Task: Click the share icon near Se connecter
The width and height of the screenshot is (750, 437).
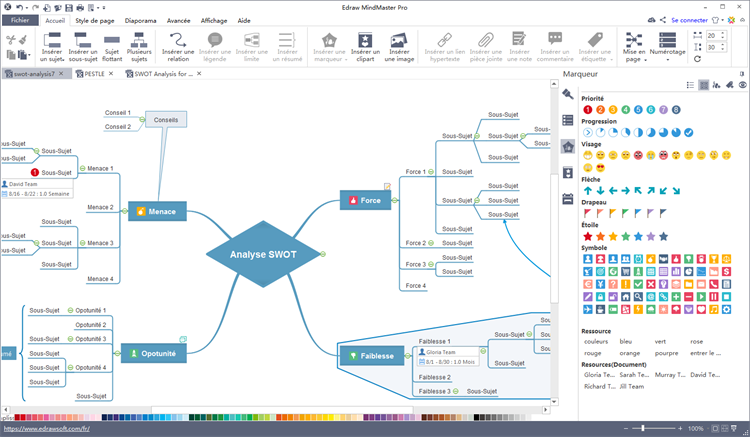Action: tap(663, 20)
